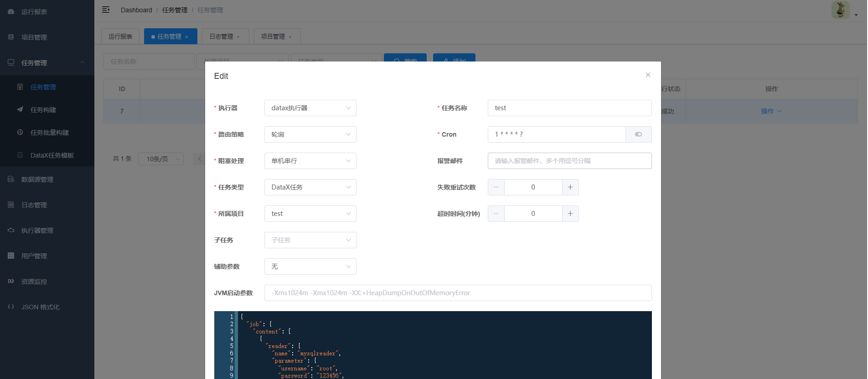Open the 执行器 dropdown
The height and width of the screenshot is (379, 868).
(x=310, y=108)
